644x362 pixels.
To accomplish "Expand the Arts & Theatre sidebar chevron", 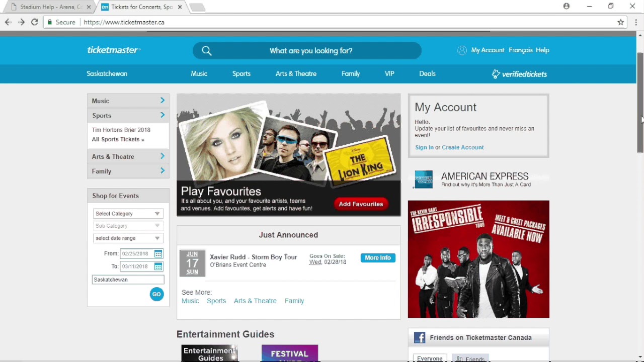I will [163, 156].
